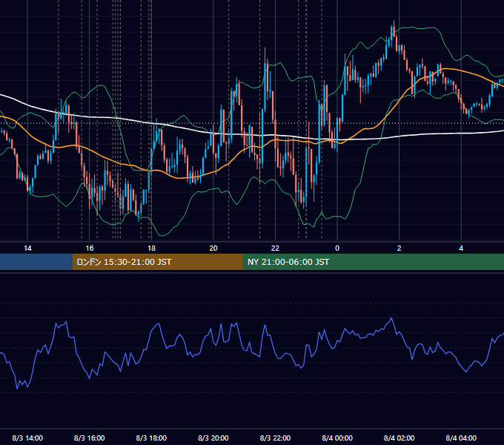Click the NY 21:00-06:00 JST session bar
This screenshot has width=504, height=445.
point(373,262)
